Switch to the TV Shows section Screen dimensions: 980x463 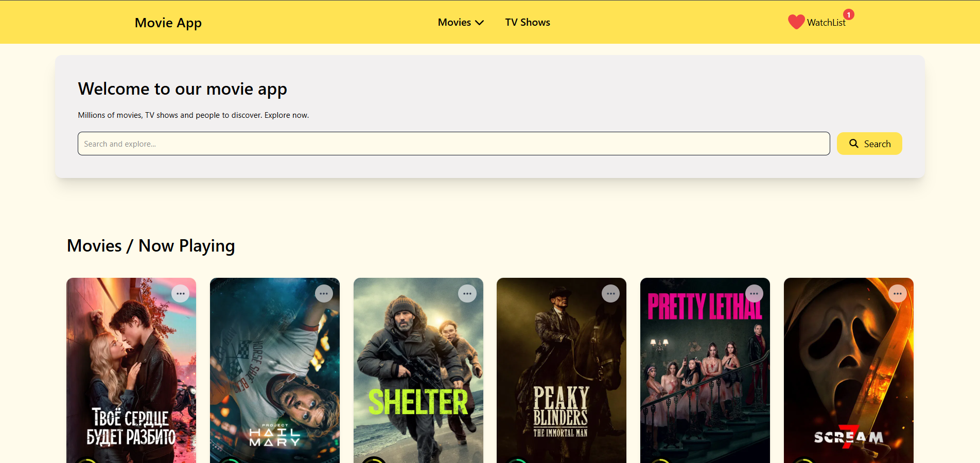528,22
